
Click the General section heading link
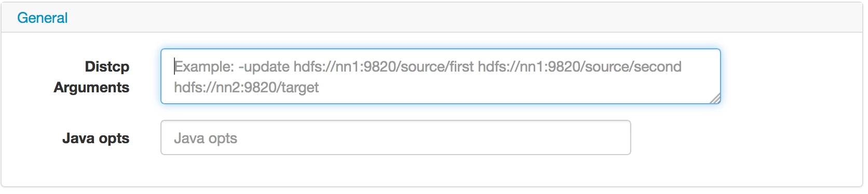click(42, 18)
